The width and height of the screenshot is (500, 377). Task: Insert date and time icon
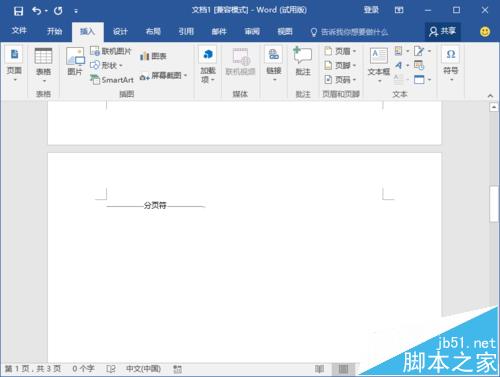tap(419, 65)
